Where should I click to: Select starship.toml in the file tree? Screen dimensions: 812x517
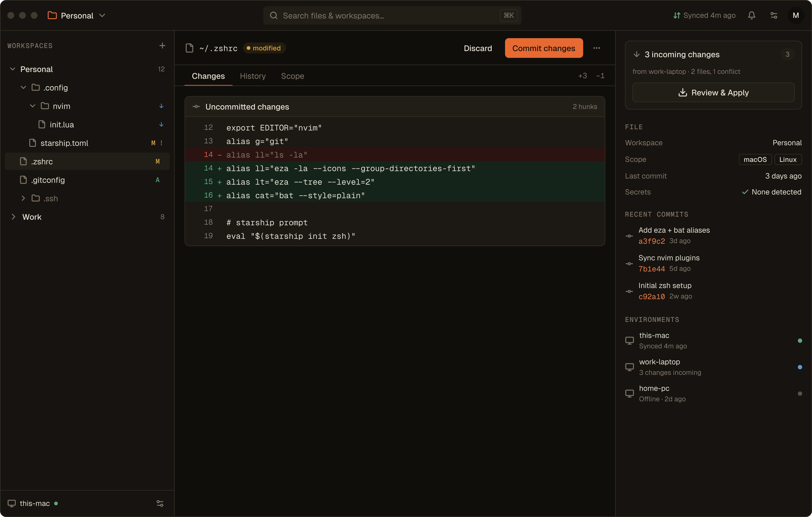coord(87,143)
